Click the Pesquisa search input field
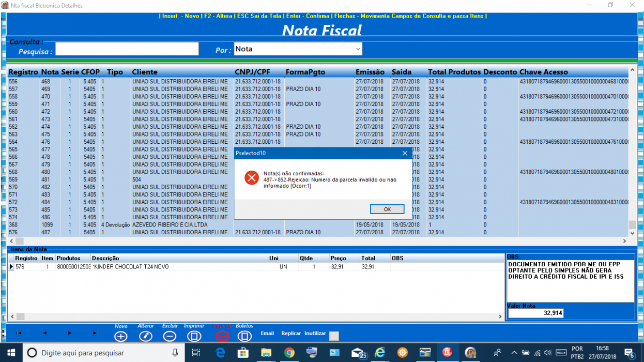This screenshot has height=362, width=644. point(127,49)
